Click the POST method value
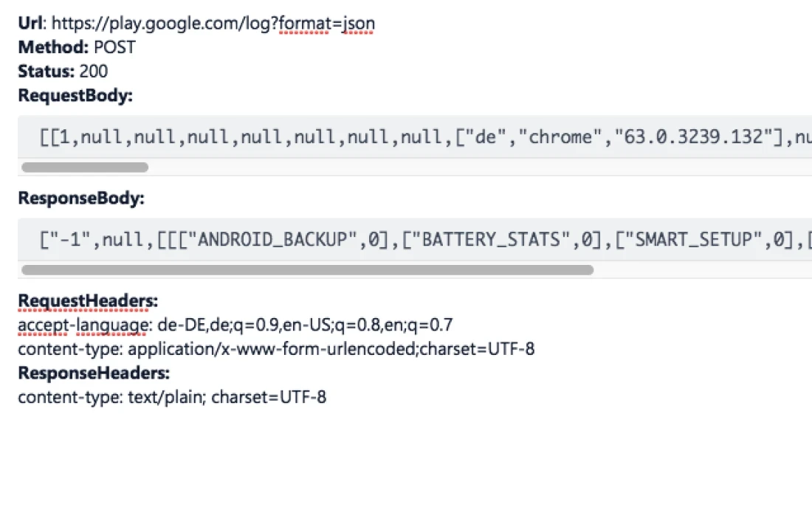Screen dimensions: 812x507 pos(114,47)
